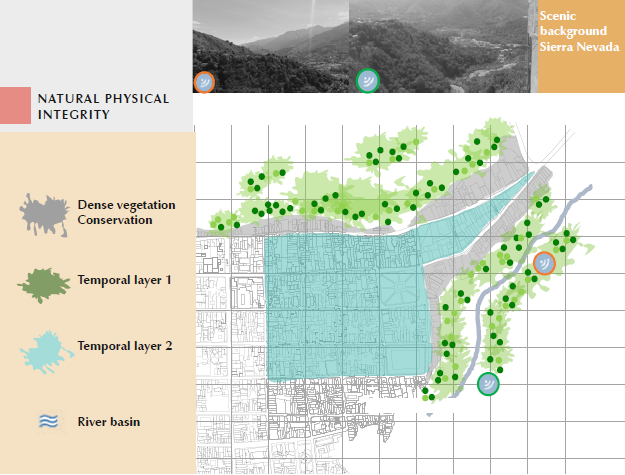Click the River basin wave icon
The height and width of the screenshot is (475, 625).
(x=47, y=422)
